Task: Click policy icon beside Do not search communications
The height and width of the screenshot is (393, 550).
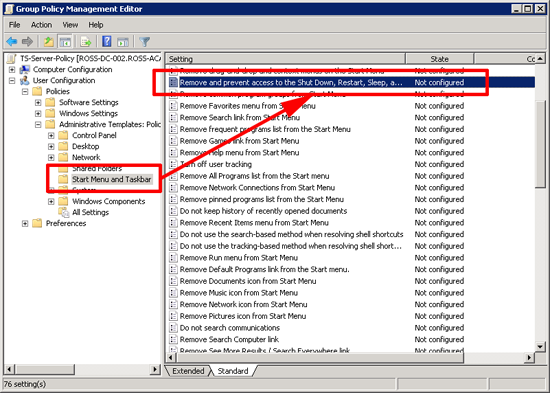Action: tap(173, 328)
